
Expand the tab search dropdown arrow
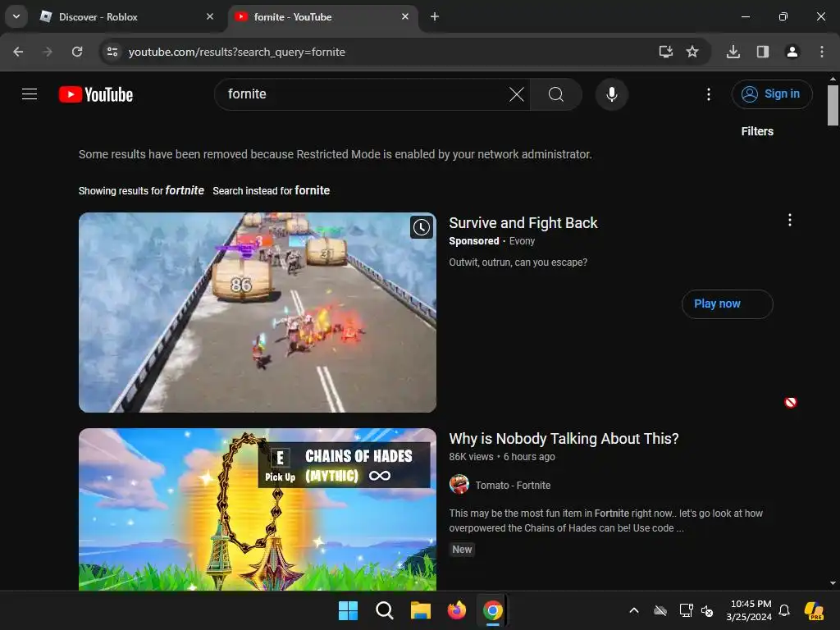coord(16,16)
